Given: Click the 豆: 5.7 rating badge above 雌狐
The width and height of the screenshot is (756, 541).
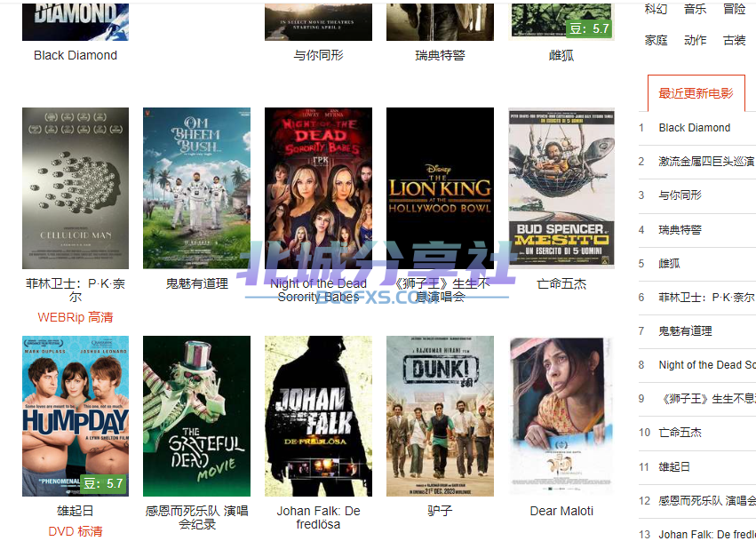Looking at the screenshot, I should tap(589, 28).
